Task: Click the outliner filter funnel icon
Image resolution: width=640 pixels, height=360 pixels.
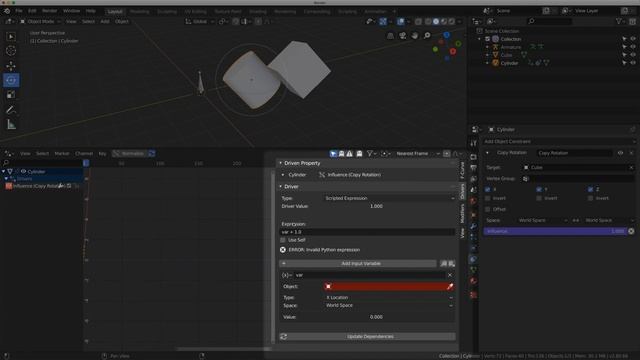Action: click(619, 21)
